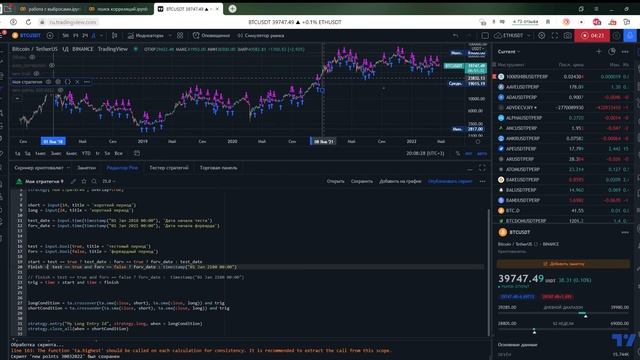Open chart settings gear icon
This screenshot has height=360, width=640.
tap(542, 36)
